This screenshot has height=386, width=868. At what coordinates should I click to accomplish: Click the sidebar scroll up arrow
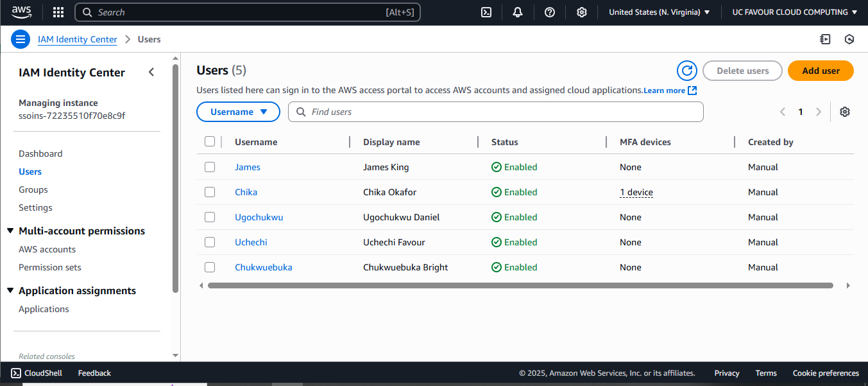click(176, 58)
